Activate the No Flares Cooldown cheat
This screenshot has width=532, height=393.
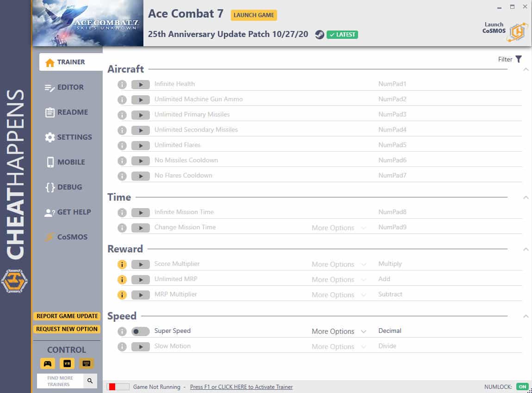tap(141, 176)
